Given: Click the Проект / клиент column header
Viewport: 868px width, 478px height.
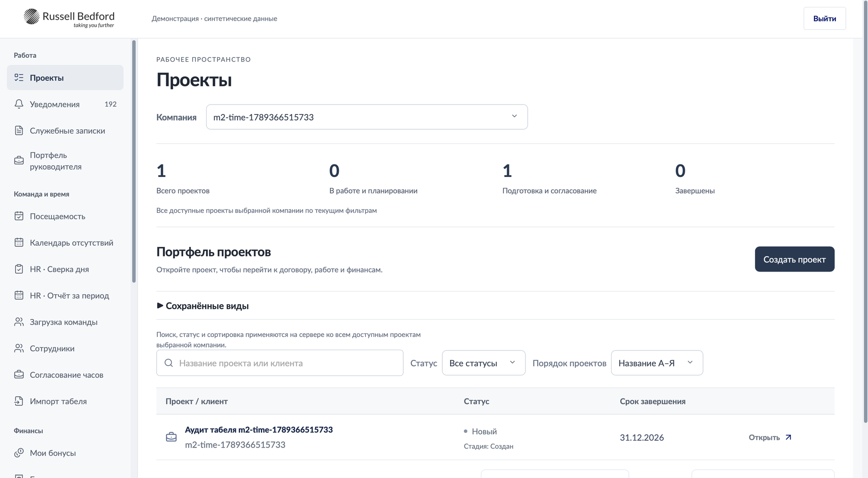Looking at the screenshot, I should click(x=197, y=401).
